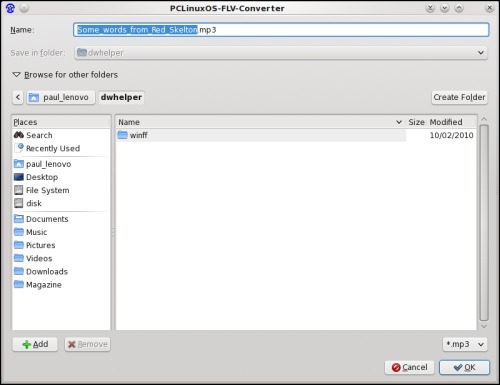Click the paul_lenovo path bar button
500x385 pixels.
click(61, 97)
